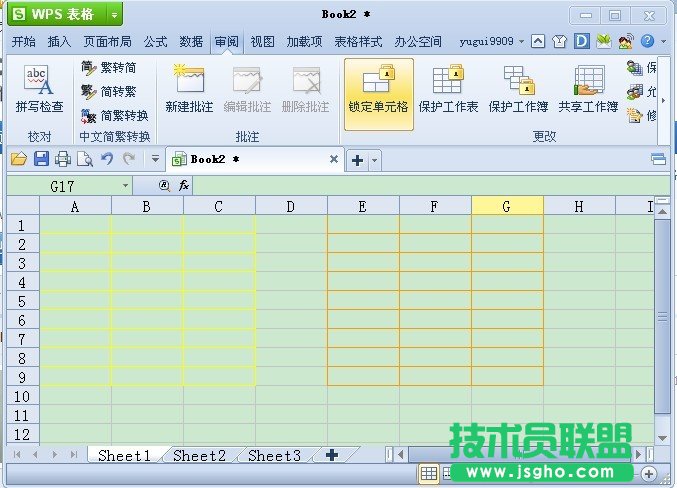Click the 删除批注 delete comment icon

click(306, 80)
